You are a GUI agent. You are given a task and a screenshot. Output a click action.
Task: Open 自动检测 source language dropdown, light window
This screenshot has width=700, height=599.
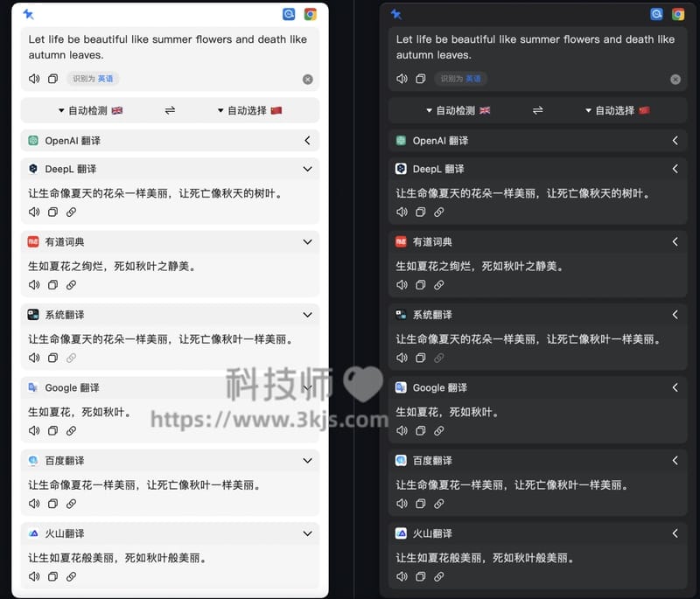point(91,110)
